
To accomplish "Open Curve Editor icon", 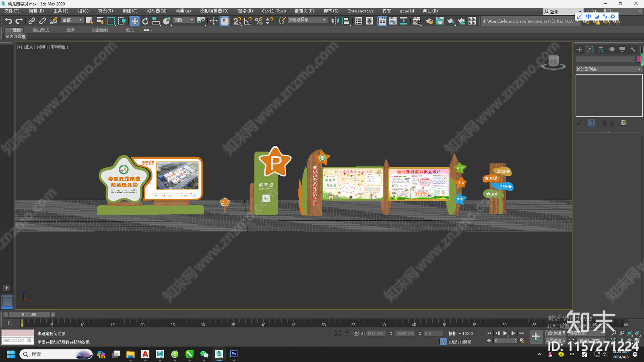I will click(393, 21).
